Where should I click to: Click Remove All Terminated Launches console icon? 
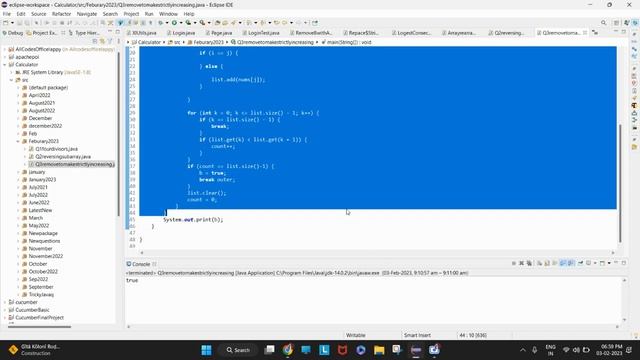pyautogui.click(x=529, y=263)
